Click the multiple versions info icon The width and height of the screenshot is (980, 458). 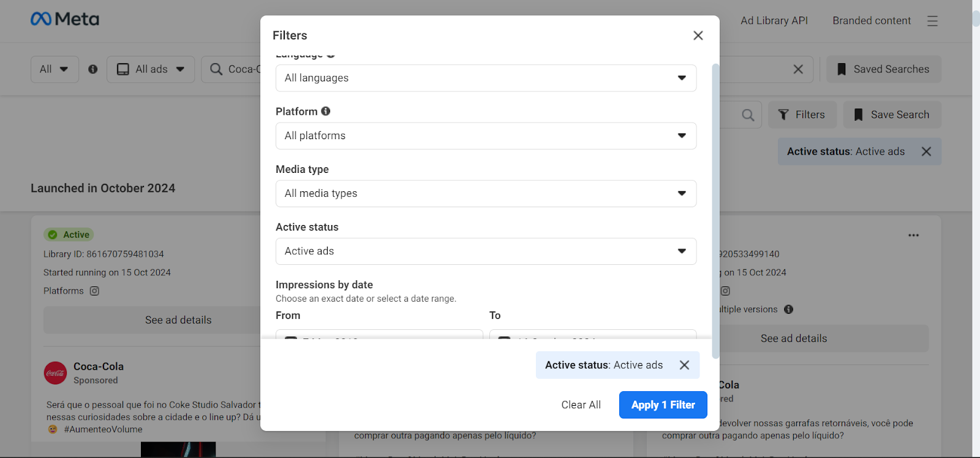(788, 310)
